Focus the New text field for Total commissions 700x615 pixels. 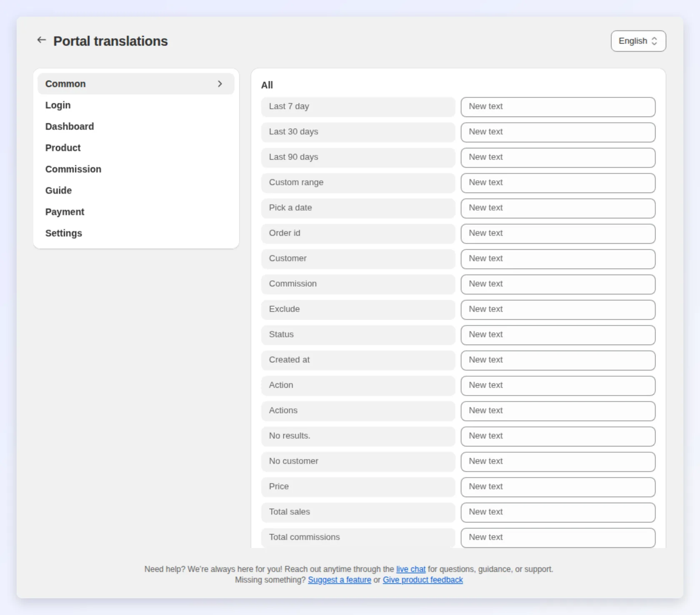(x=557, y=538)
